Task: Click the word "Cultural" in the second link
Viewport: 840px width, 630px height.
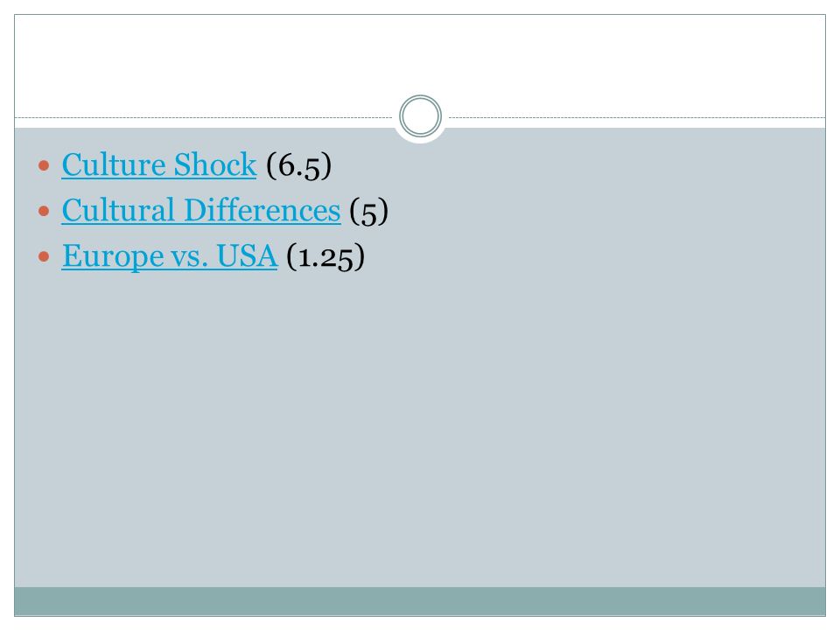Action: tap(118, 210)
